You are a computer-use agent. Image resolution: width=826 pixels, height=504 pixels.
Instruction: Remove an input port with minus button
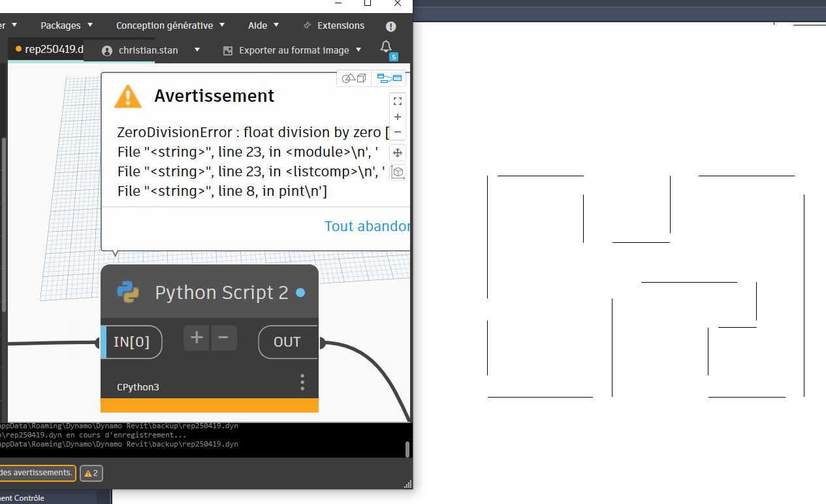tap(223, 338)
